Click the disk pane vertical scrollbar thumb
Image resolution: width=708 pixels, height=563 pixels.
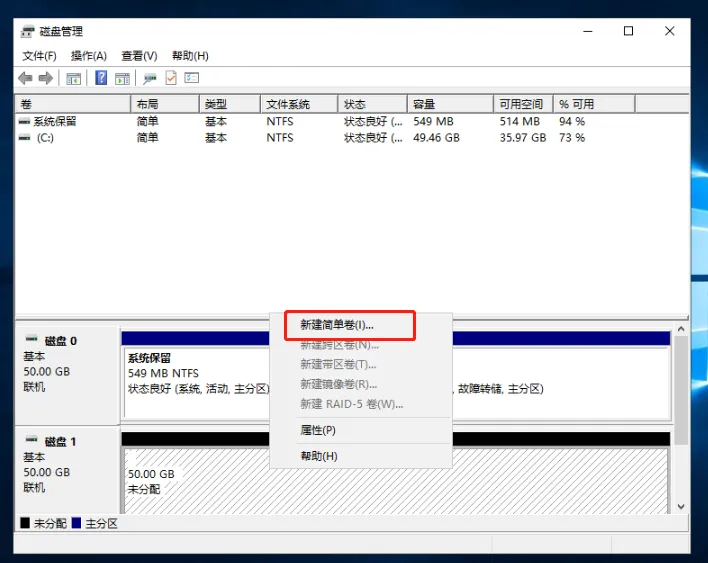(x=681, y=391)
